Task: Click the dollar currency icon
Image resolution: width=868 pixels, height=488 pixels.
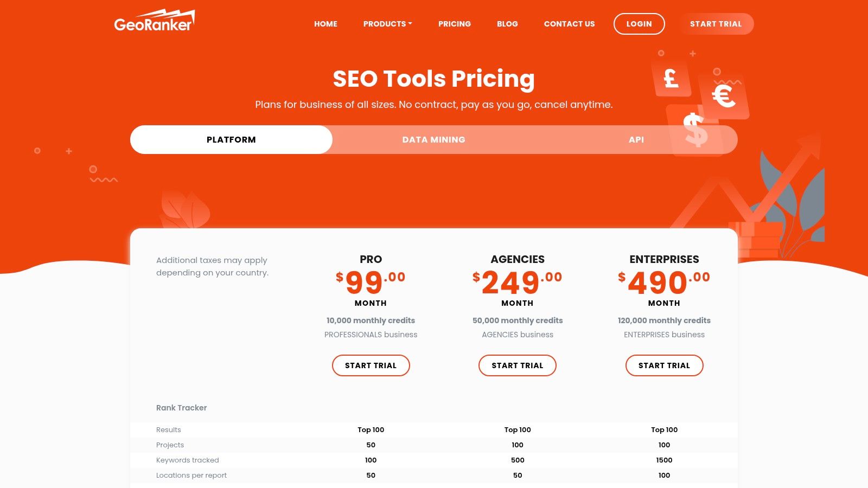Action: coord(695,130)
